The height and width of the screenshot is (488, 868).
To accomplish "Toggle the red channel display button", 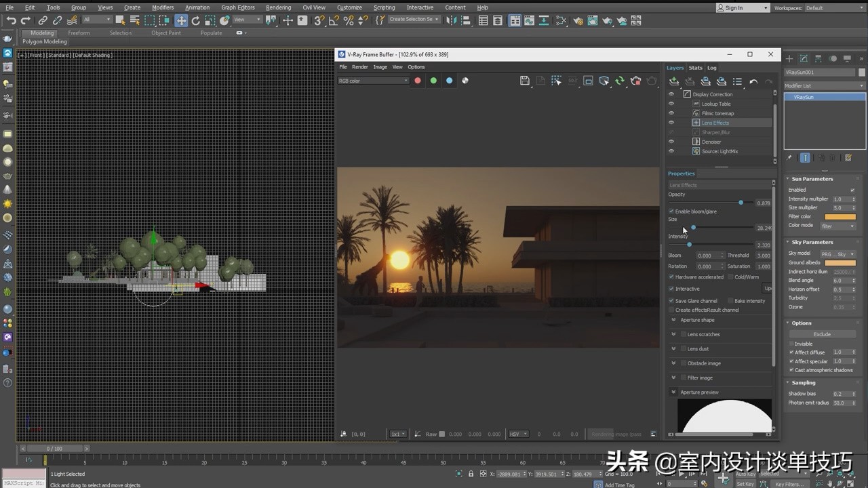I will pos(418,81).
